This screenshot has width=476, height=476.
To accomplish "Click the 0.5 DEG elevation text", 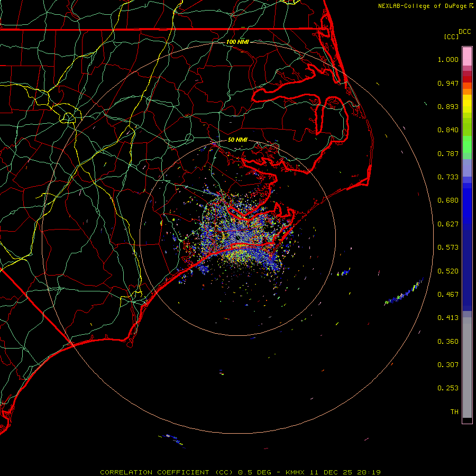I will pos(254,472).
